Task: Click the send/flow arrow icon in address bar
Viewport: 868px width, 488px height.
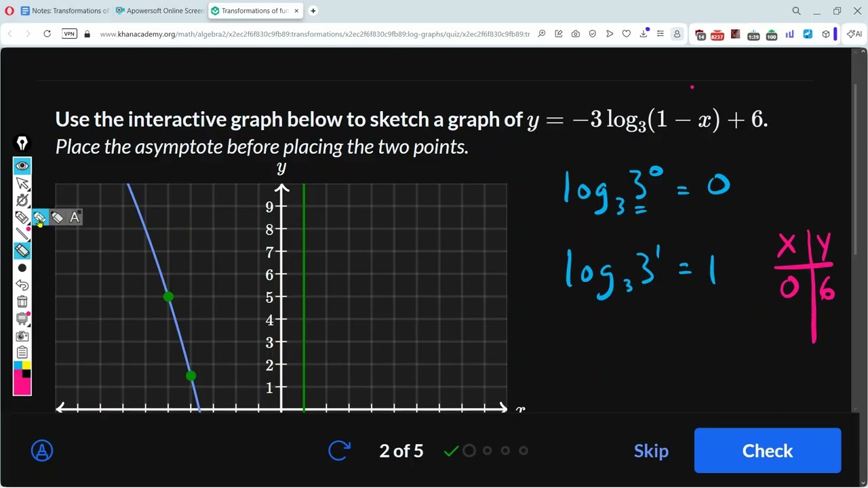Action: tap(610, 34)
